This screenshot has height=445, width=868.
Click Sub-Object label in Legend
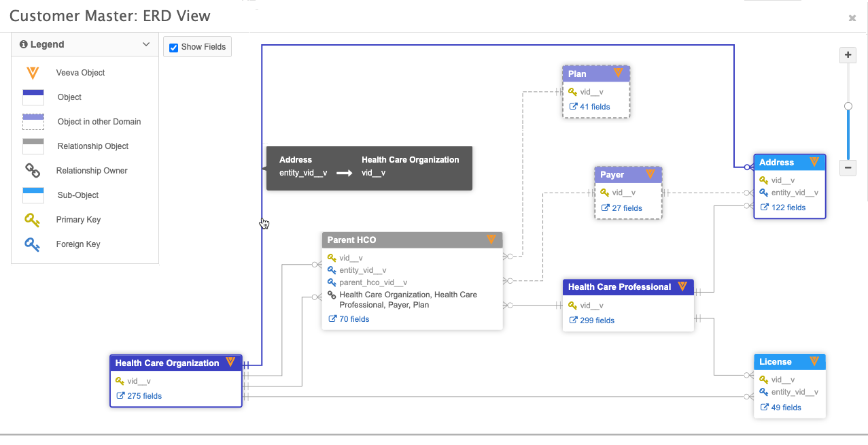(78, 195)
